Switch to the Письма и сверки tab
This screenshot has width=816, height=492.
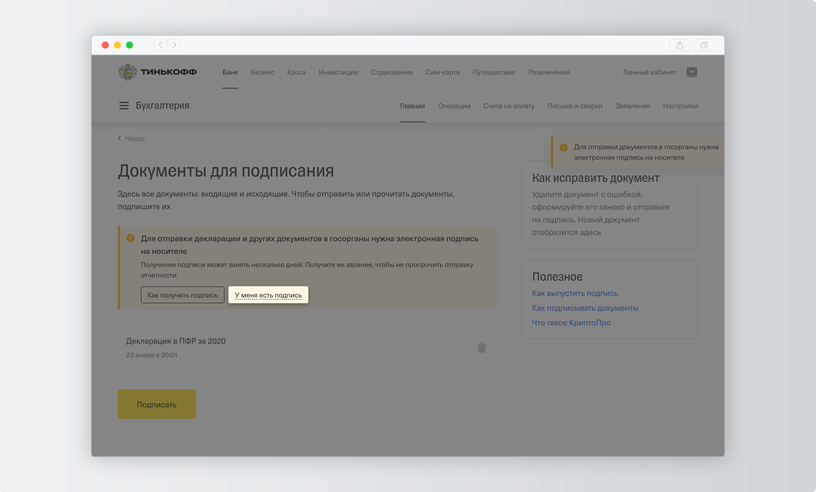coord(575,106)
